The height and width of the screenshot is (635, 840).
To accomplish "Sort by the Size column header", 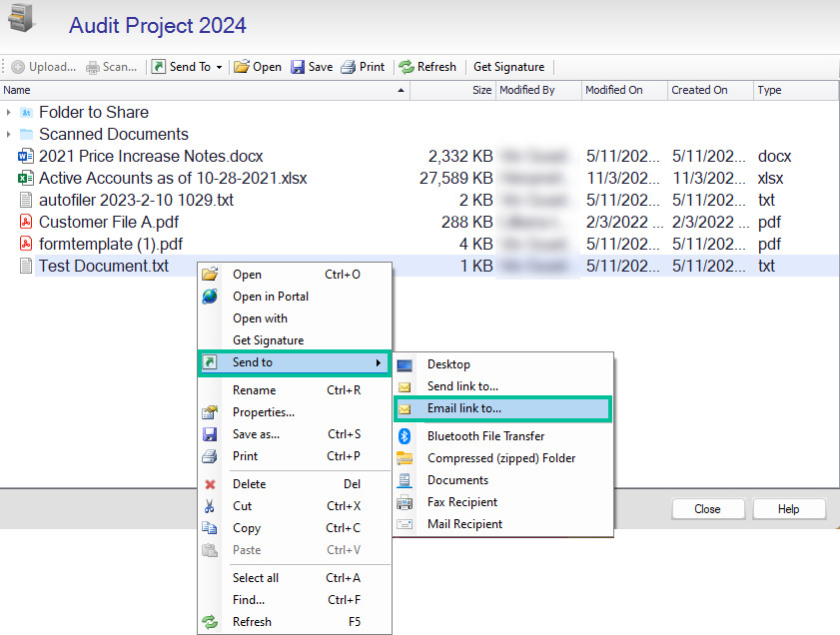I will pos(453,91).
